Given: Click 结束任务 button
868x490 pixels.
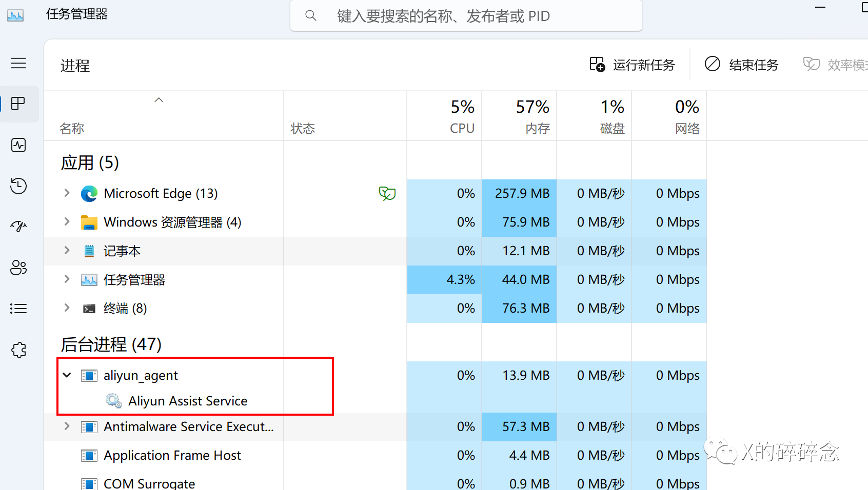Looking at the screenshot, I should point(742,65).
